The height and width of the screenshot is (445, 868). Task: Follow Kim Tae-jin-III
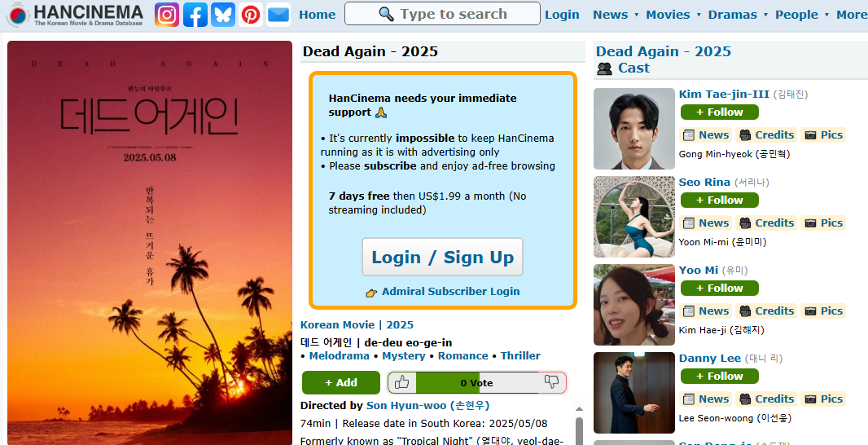[x=720, y=112]
